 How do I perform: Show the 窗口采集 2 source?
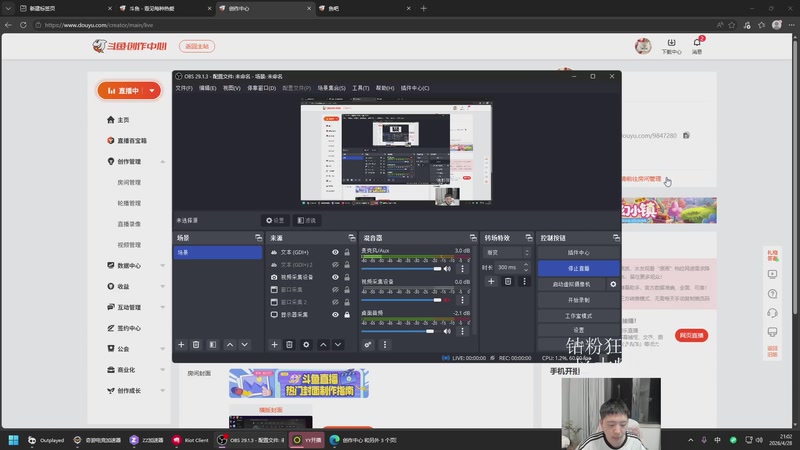click(x=335, y=302)
